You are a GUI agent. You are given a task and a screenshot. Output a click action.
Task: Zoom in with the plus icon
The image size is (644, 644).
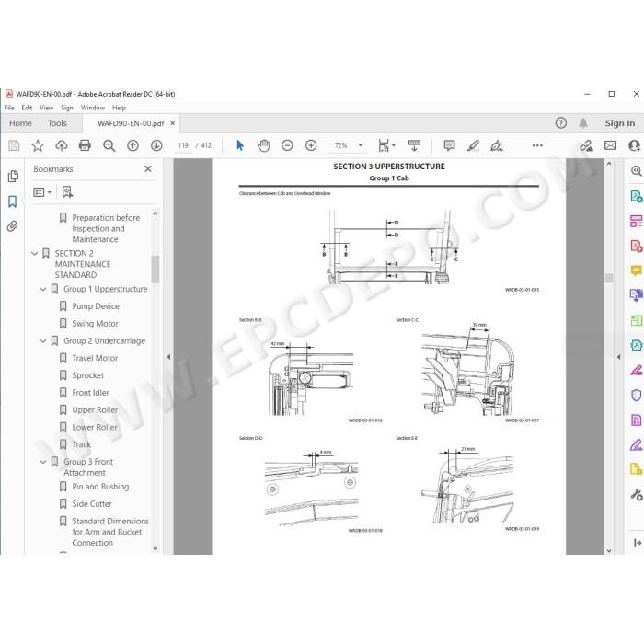pyautogui.click(x=311, y=145)
